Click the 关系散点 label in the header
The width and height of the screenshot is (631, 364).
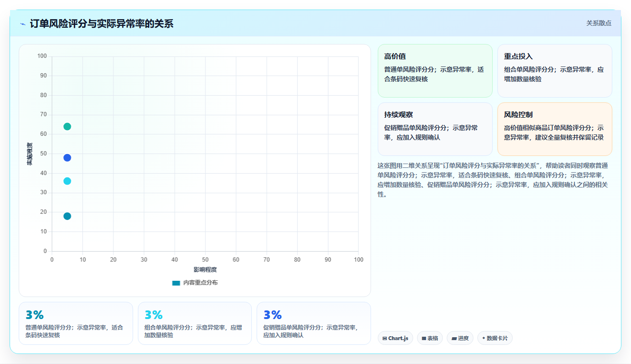(599, 23)
